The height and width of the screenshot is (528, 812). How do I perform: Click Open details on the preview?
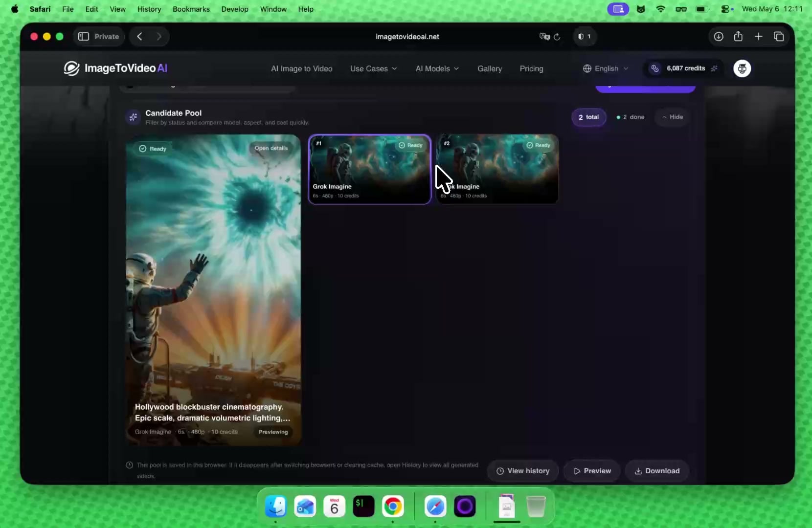point(271,148)
